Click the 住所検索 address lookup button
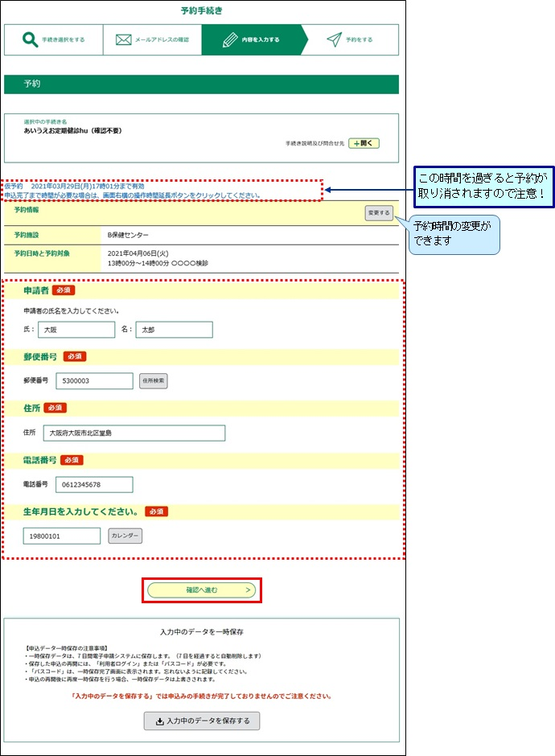The width and height of the screenshot is (555, 756). (153, 380)
